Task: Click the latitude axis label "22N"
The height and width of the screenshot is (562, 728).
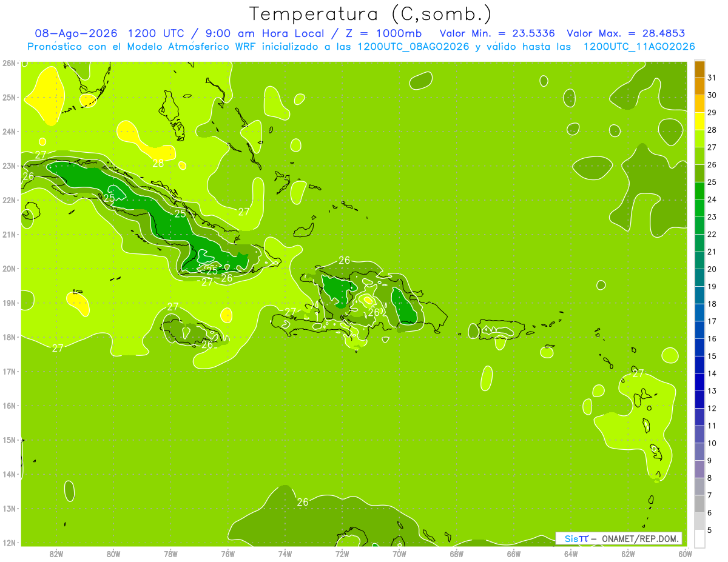Action: [x=8, y=200]
